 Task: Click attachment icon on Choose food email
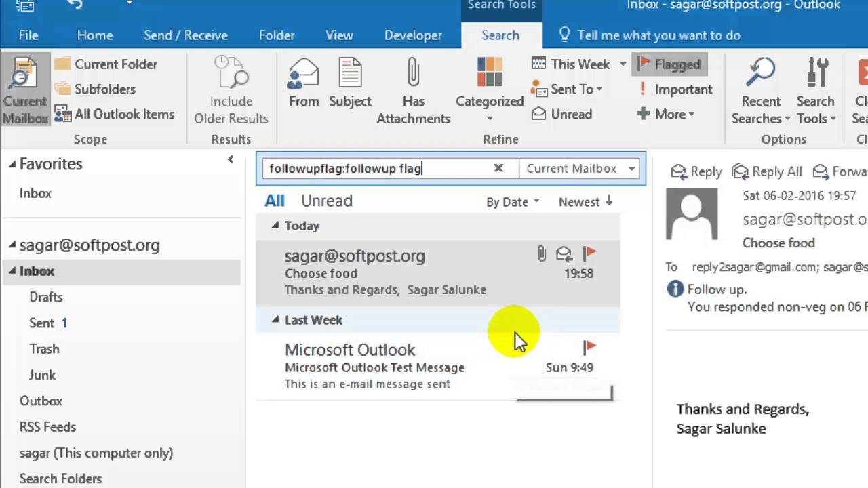click(541, 254)
